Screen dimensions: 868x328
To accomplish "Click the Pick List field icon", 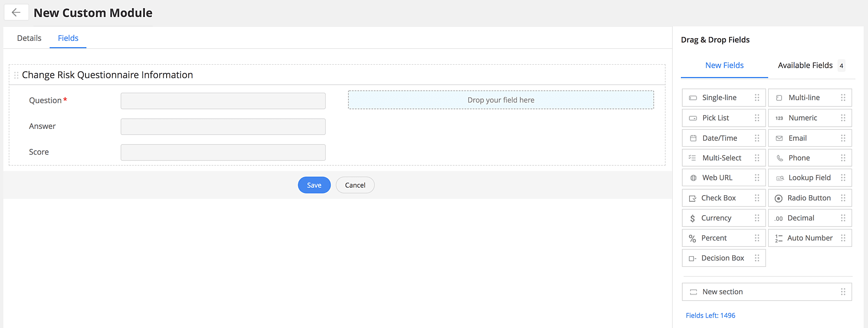I will [693, 118].
